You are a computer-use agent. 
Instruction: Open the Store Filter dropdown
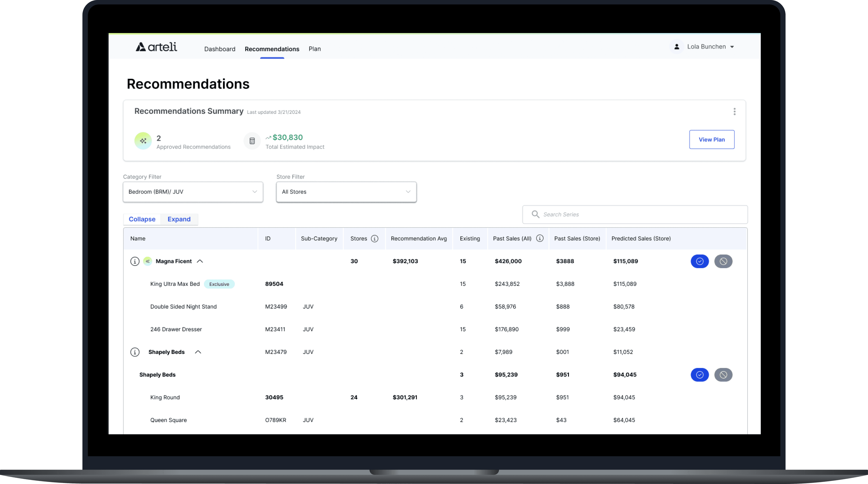point(346,192)
